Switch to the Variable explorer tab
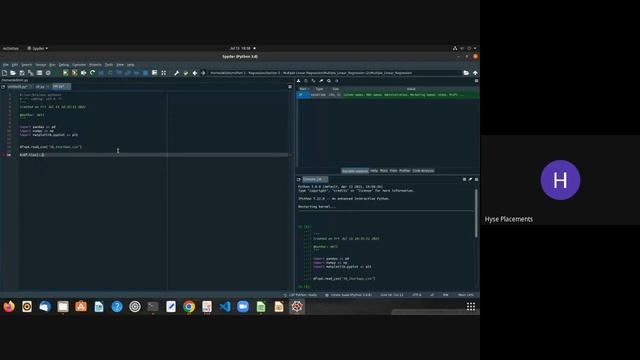The image size is (640, 360). point(355,171)
